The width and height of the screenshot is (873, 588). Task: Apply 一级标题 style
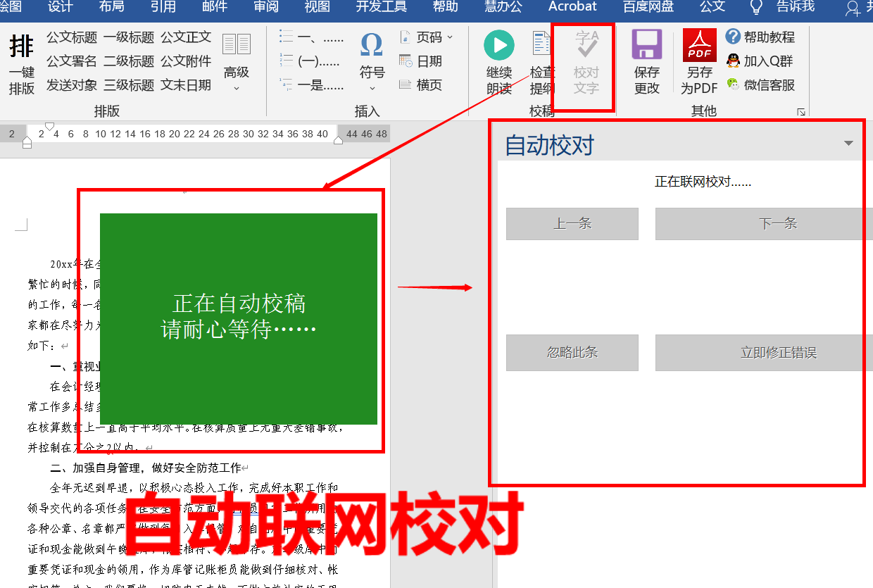pos(129,37)
